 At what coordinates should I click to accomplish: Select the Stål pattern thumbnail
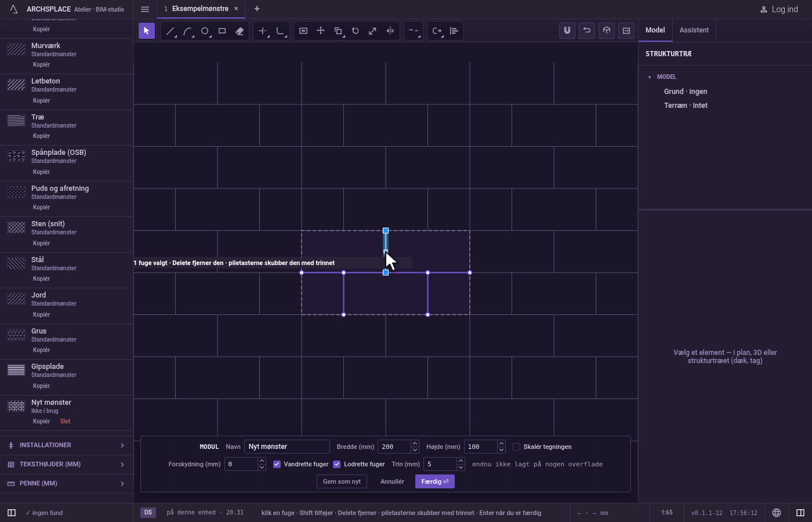pos(16,263)
